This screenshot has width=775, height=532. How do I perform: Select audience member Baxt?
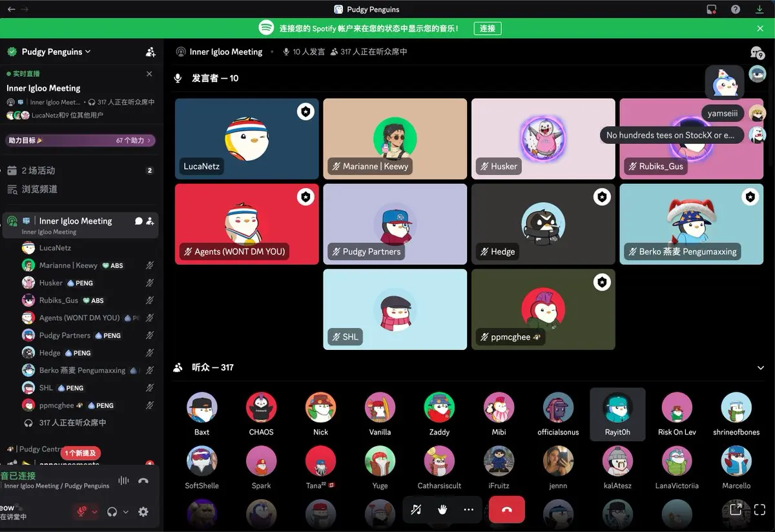tap(202, 414)
